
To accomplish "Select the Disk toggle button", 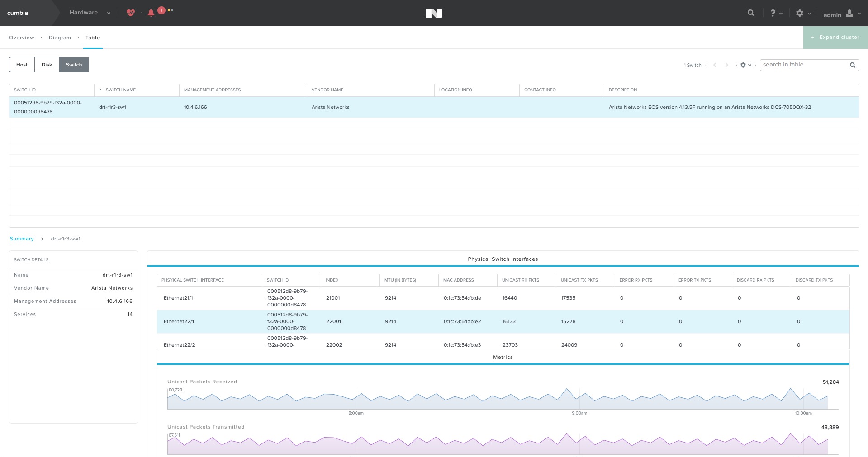I will coord(47,65).
